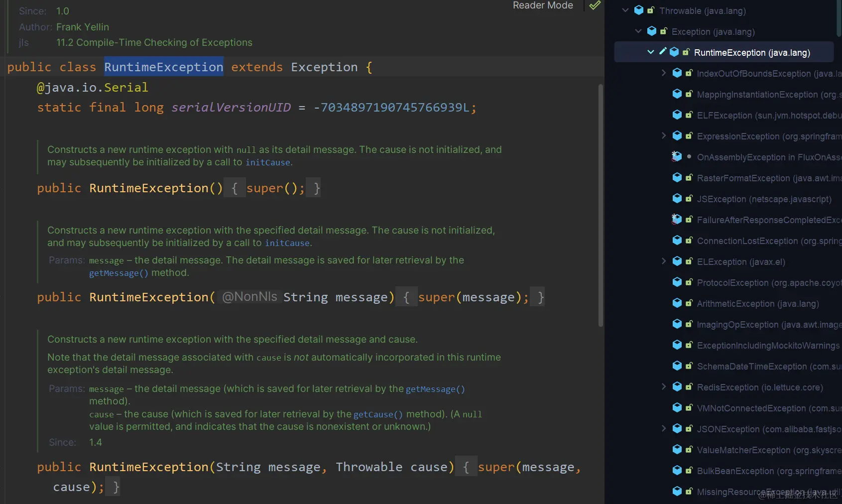Open the getCause() documentation link
The height and width of the screenshot is (504, 842).
point(378,414)
